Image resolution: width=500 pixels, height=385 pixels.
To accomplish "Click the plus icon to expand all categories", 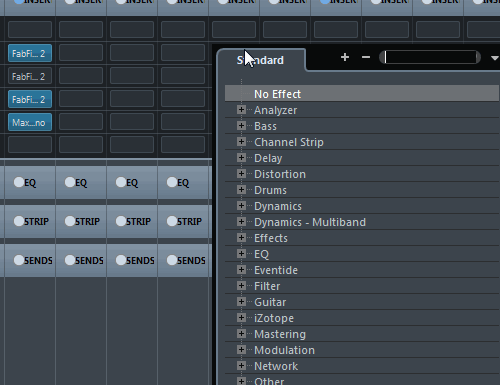I will [x=345, y=57].
